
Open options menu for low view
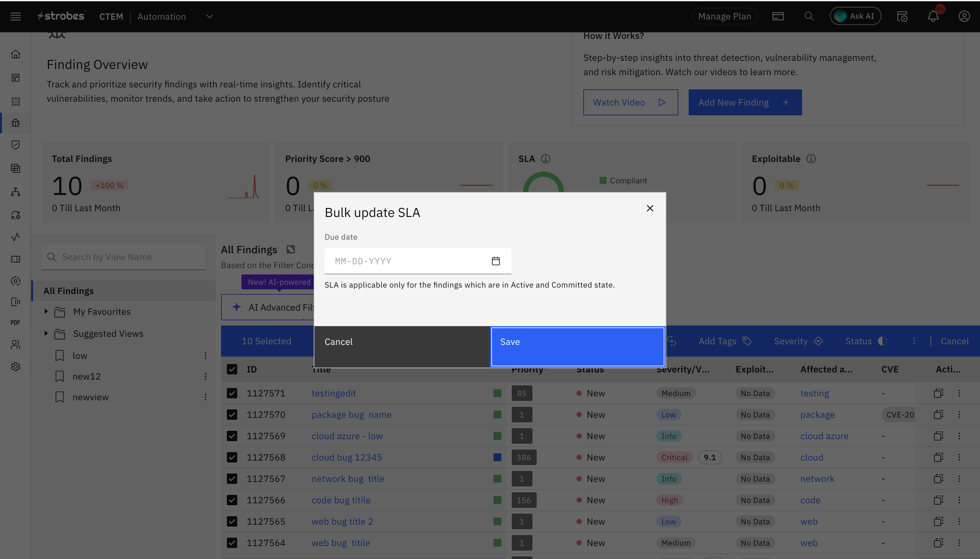(205, 356)
